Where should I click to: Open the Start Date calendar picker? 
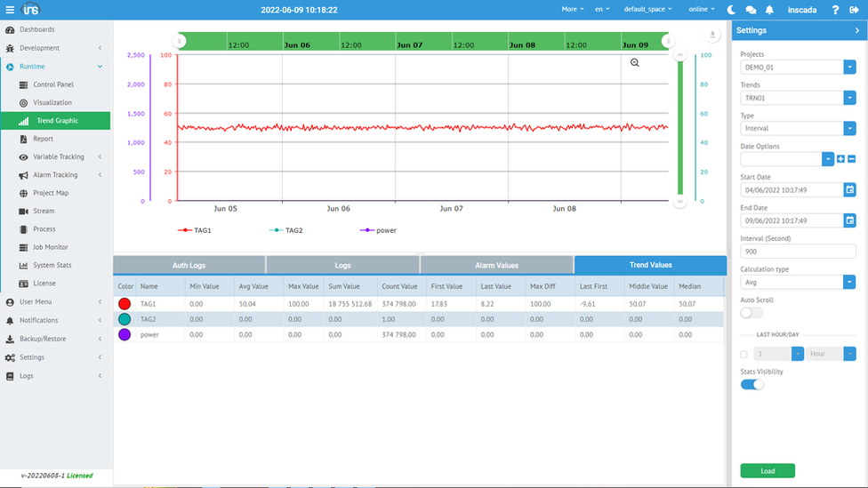click(x=849, y=189)
